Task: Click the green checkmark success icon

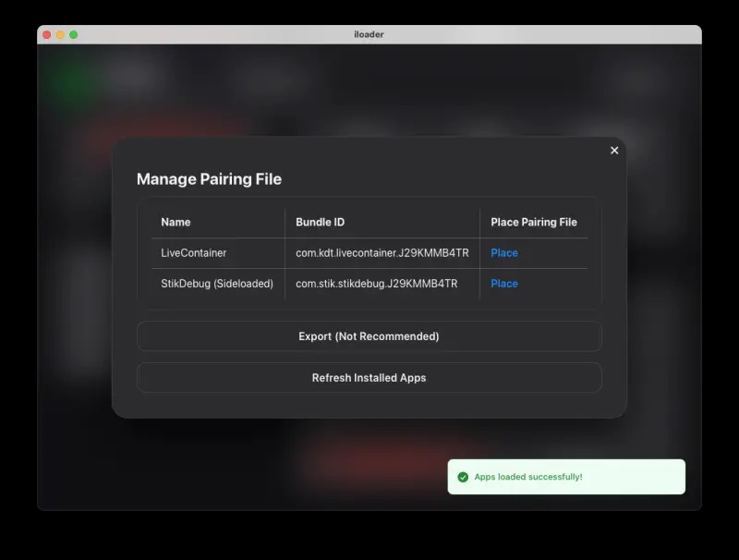Action: click(x=463, y=477)
